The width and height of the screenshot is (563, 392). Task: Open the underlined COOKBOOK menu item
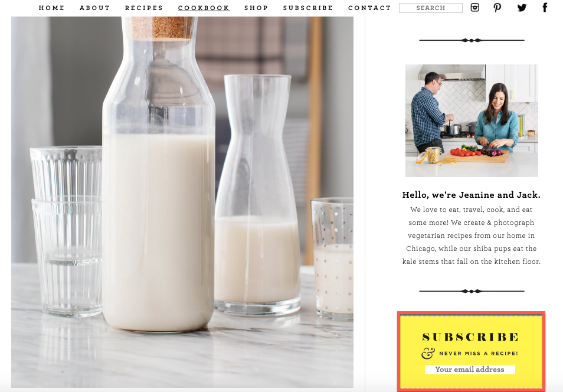tap(204, 8)
